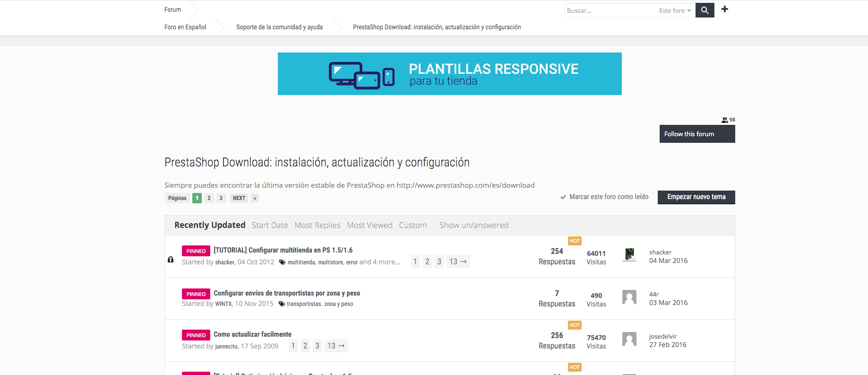Open page 2 of multitienda topic
Screen dimensions: 868x375
(x=427, y=262)
